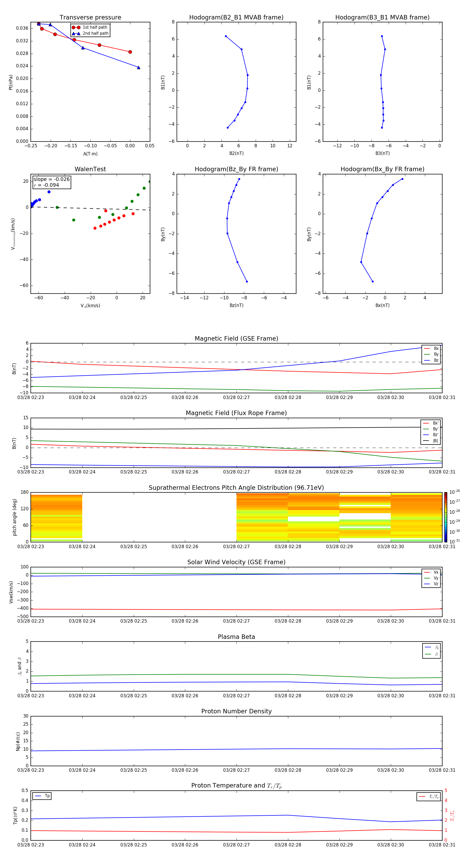Screen dimensions: 473x868
Task: Click the 'Hodogram(Bx_By FR frame)' title
Action: (382, 169)
